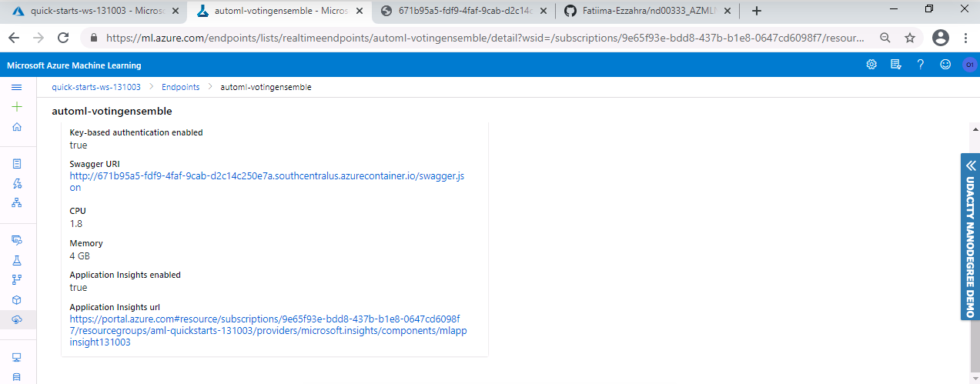Screen dimensions: 980x384
Task: Go to Home in the sidebar
Action: pos(17,127)
